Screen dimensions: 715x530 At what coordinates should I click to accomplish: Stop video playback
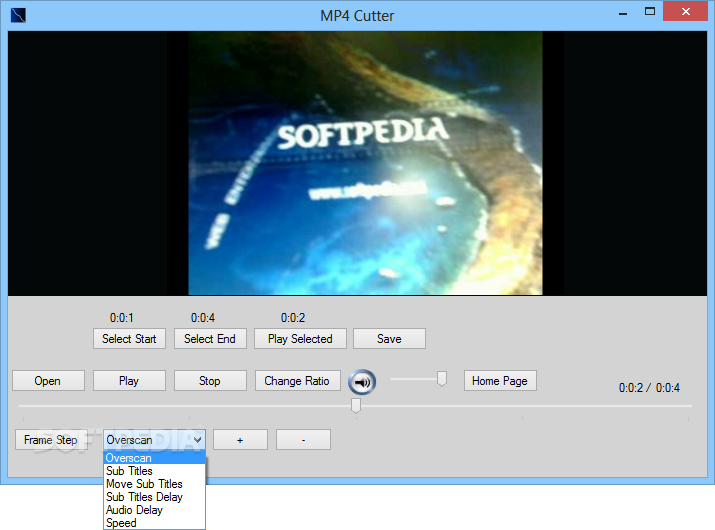[x=210, y=381]
